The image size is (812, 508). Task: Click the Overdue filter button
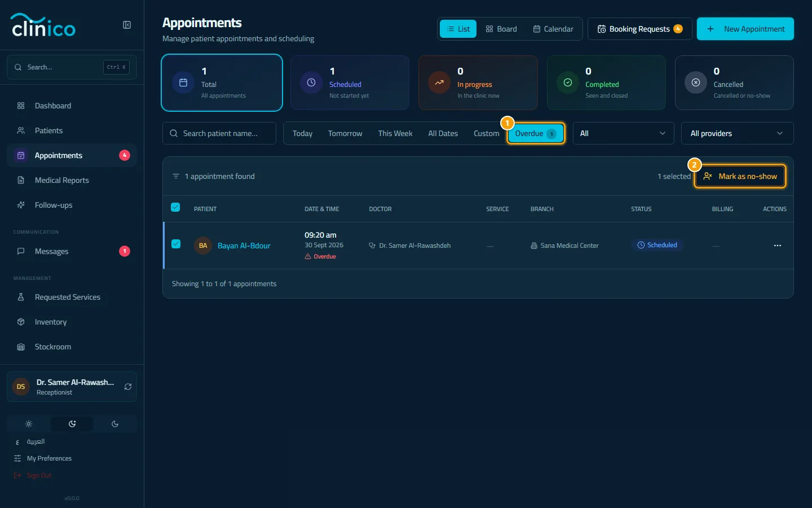pyautogui.click(x=536, y=133)
